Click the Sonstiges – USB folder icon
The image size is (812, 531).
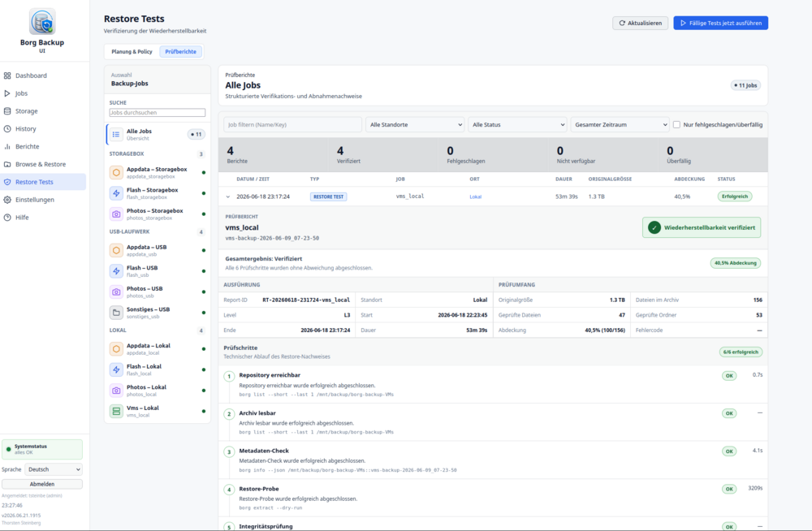[116, 313]
